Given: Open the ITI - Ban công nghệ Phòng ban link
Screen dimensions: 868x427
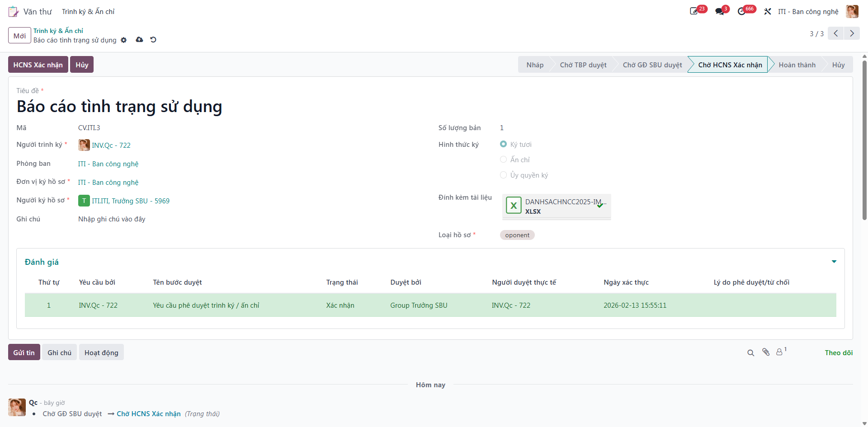Looking at the screenshot, I should tap(108, 164).
